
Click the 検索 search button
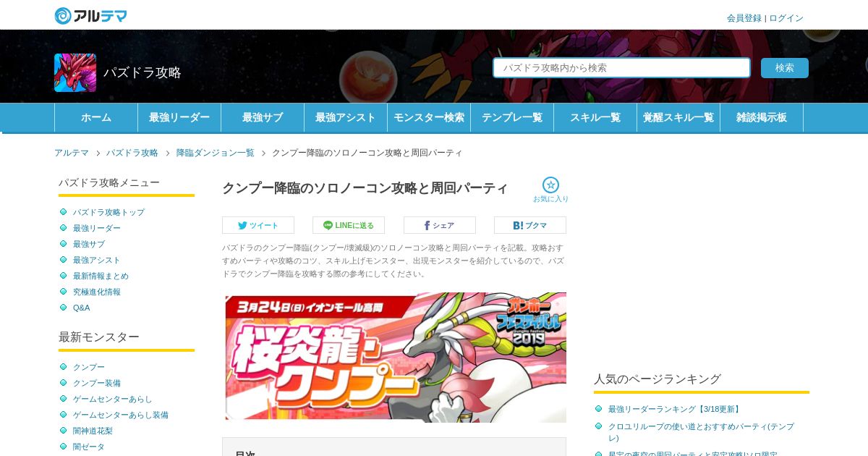[x=785, y=68]
